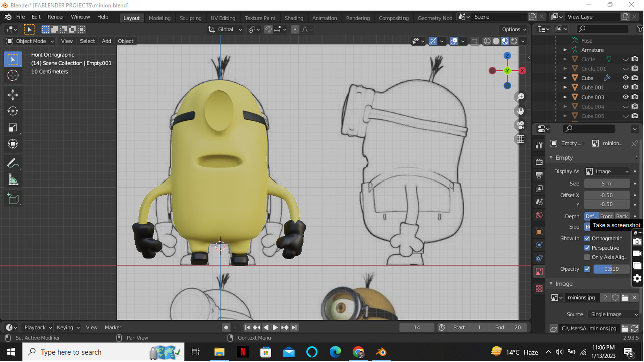Expand the Cube.003 outliner item
The width and height of the screenshot is (644, 362).
click(565, 97)
